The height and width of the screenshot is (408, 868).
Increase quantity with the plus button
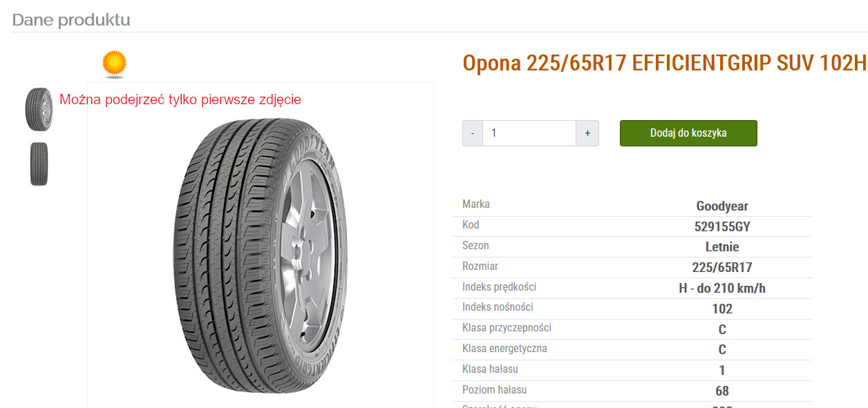587,133
